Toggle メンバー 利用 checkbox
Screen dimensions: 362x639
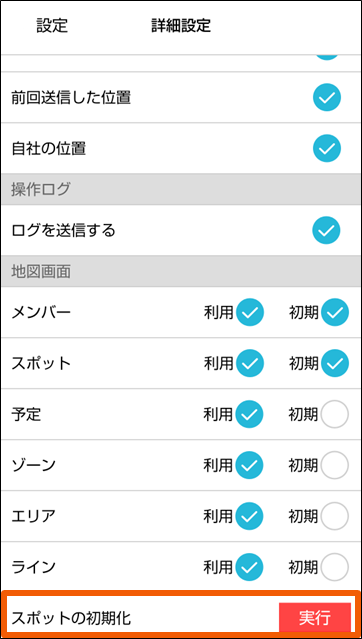pos(250,312)
